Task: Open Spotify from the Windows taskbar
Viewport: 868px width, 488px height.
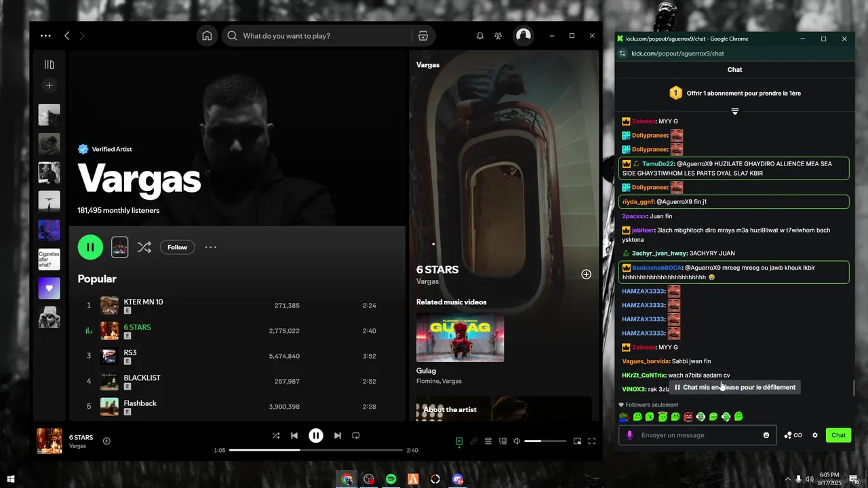Action: pos(391,479)
